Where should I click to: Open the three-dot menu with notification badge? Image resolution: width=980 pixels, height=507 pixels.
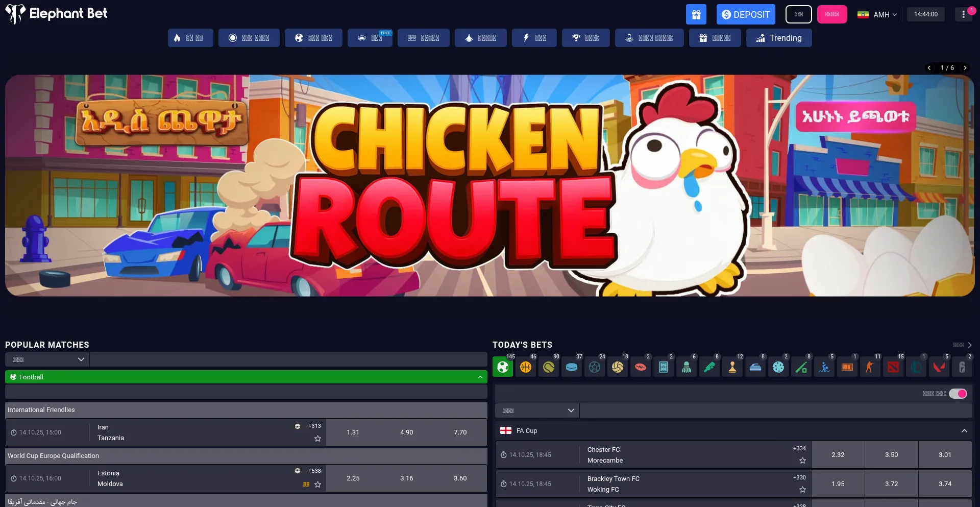click(x=963, y=14)
